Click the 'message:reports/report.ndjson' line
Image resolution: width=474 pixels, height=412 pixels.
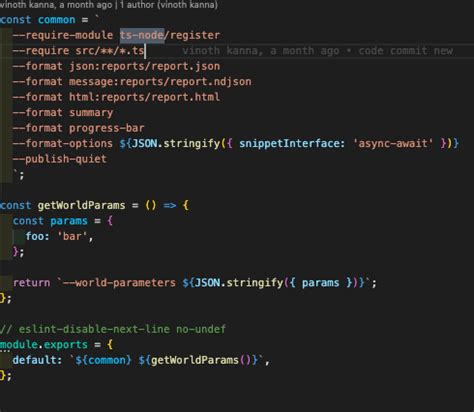(132, 82)
